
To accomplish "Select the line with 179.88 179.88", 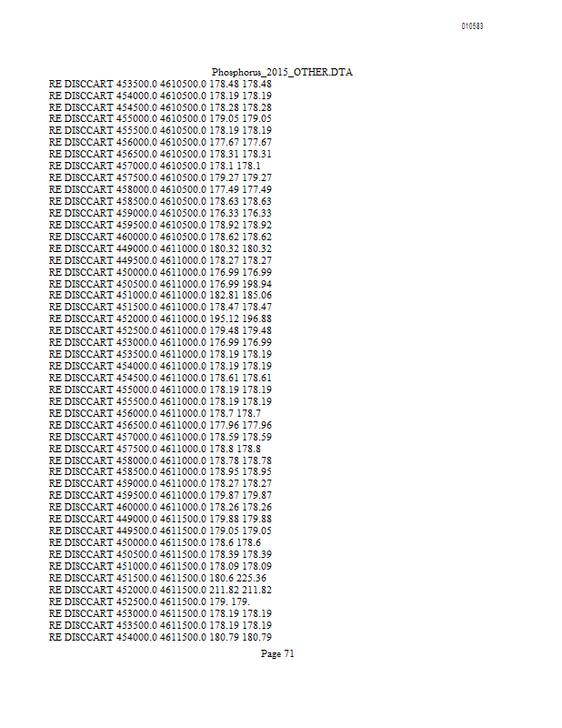I will 160,519.
